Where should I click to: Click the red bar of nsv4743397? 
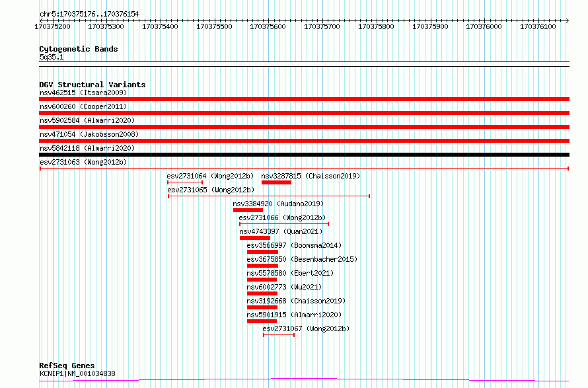click(x=255, y=238)
